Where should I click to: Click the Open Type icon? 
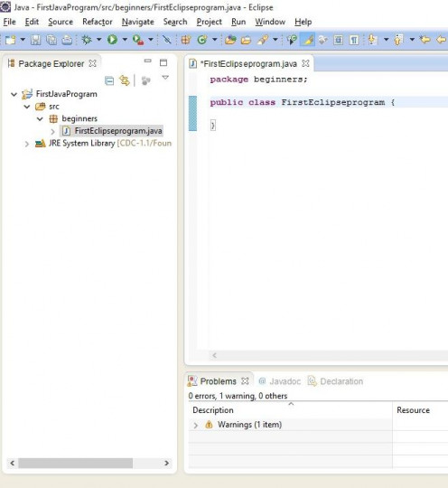[230, 40]
